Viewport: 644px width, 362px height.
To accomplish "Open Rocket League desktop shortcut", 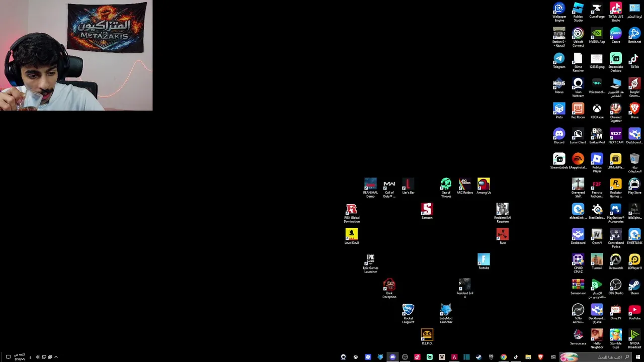I will pos(408,314).
